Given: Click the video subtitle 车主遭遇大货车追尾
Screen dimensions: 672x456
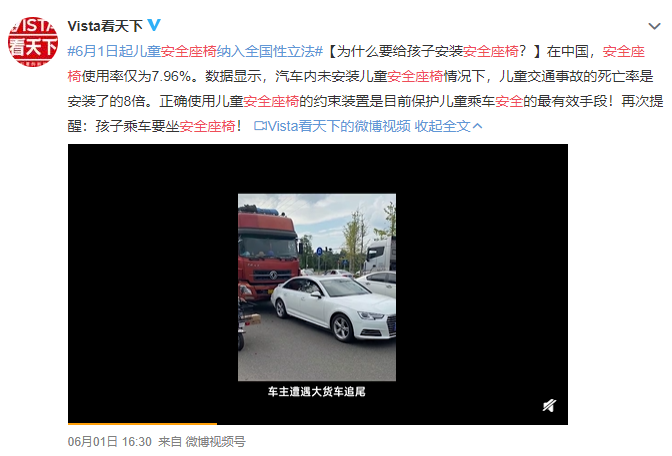Looking at the screenshot, I should click(x=317, y=392).
